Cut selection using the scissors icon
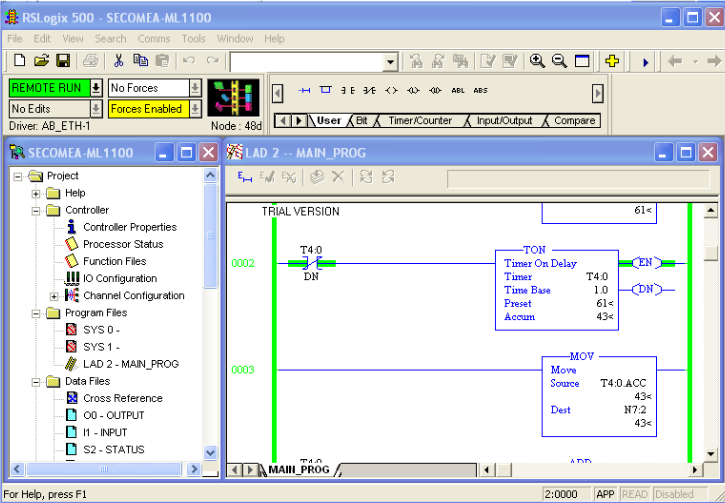The image size is (725, 503). (x=118, y=61)
